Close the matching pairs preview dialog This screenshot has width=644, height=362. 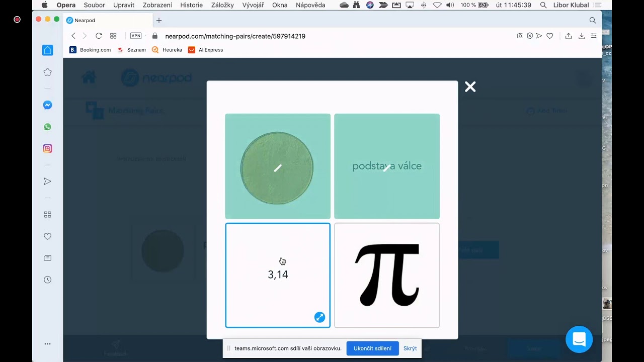pos(470,87)
